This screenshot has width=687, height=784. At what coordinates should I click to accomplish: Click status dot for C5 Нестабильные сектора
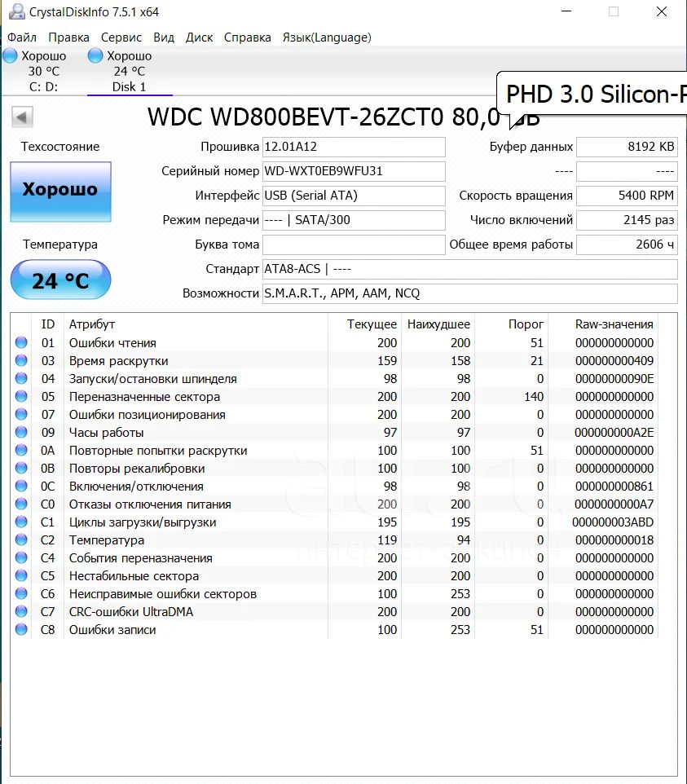21,575
